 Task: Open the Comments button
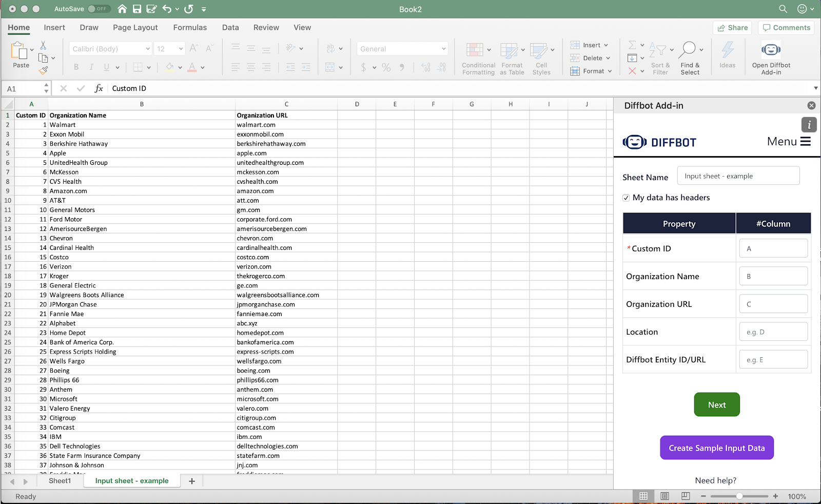[x=787, y=28]
